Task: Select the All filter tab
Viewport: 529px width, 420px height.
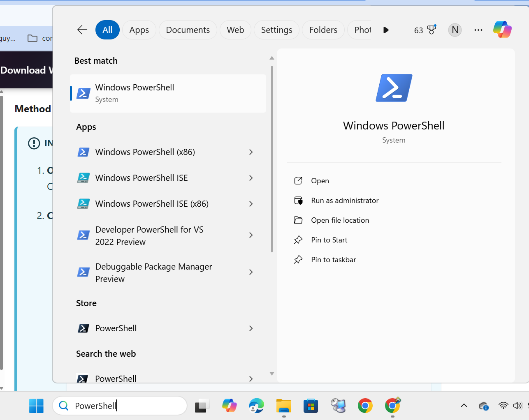Action: [107, 30]
